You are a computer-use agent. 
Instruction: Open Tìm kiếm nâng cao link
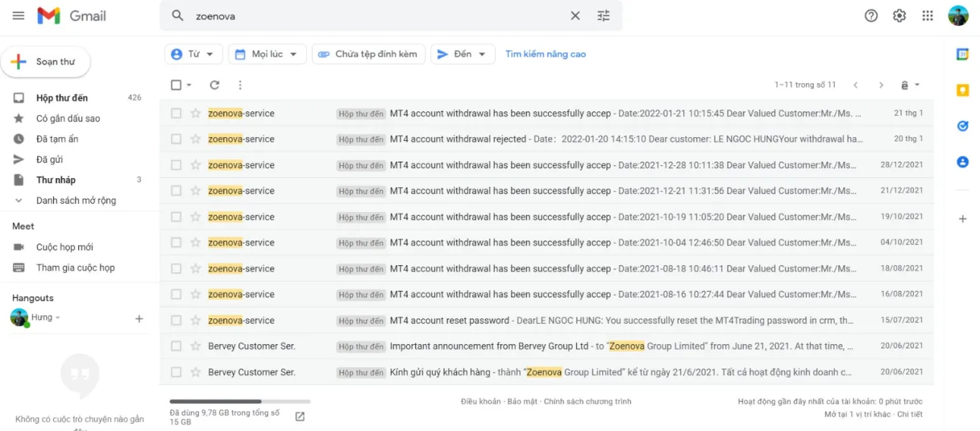click(545, 54)
